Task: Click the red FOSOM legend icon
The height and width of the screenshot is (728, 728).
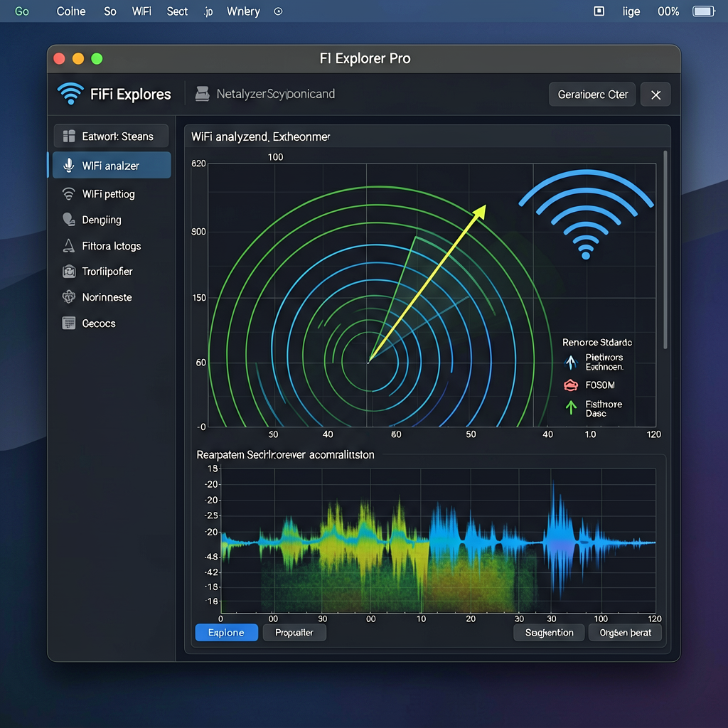Action: [571, 385]
